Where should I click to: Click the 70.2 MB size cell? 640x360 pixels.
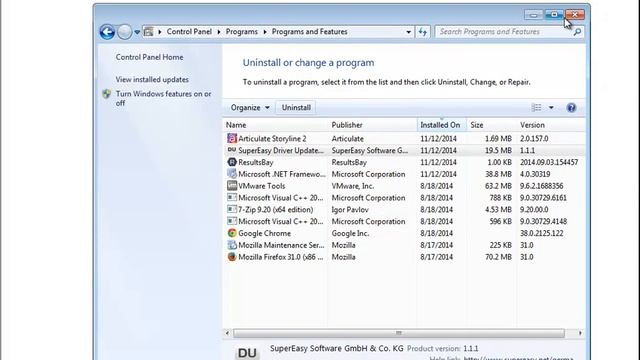pos(498,257)
